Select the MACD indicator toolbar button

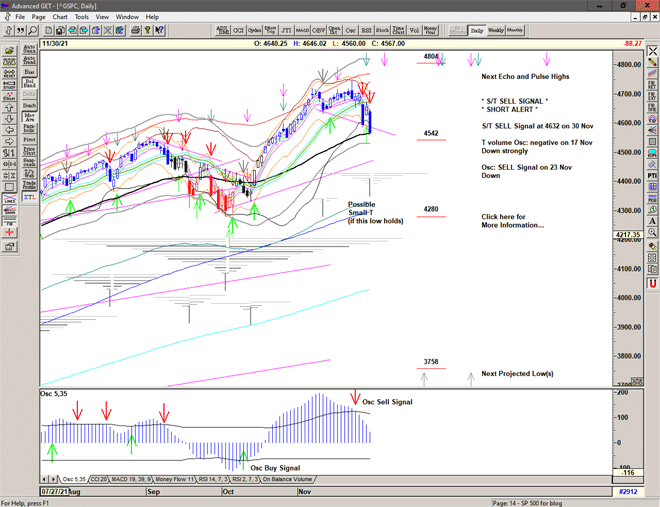click(302, 31)
